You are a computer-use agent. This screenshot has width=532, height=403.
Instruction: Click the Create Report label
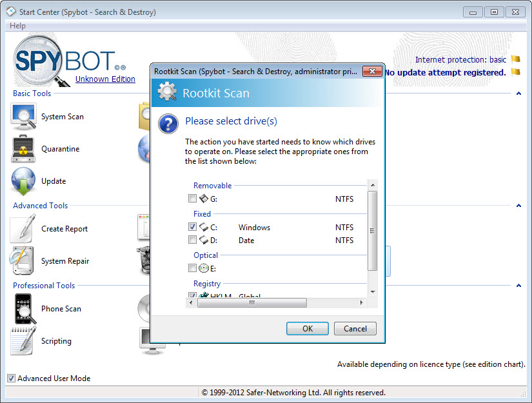64,229
